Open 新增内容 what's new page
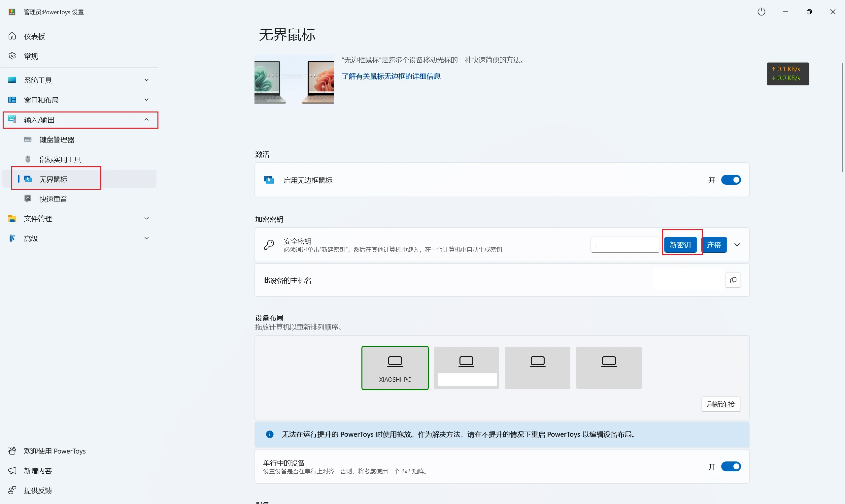Image resolution: width=845 pixels, height=504 pixels. [79, 470]
